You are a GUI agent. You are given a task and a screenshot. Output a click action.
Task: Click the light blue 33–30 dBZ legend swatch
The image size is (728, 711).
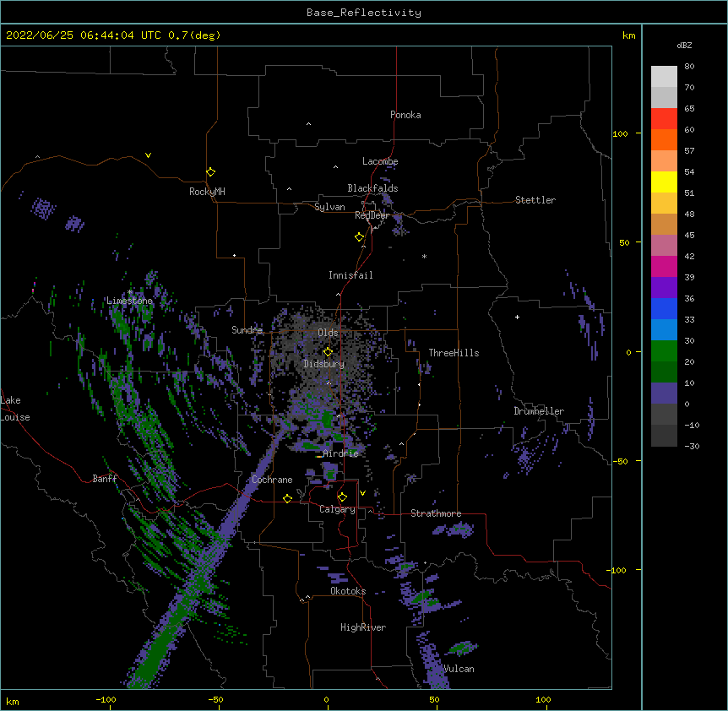tap(664, 330)
